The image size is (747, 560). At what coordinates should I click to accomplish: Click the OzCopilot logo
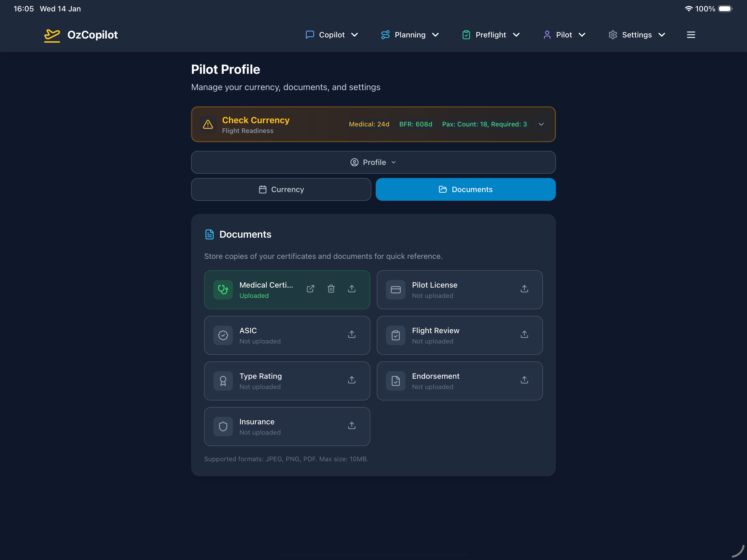pyautogui.click(x=81, y=35)
